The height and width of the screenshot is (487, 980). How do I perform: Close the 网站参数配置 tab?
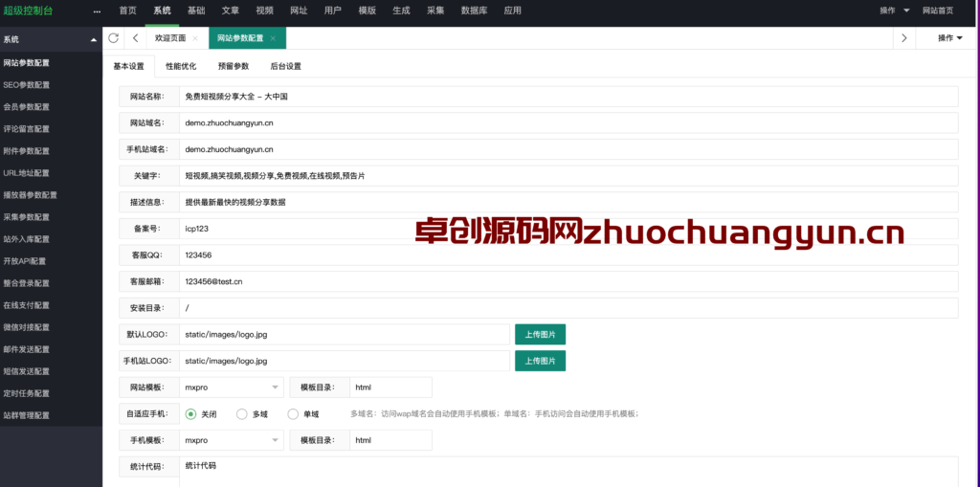click(x=273, y=38)
